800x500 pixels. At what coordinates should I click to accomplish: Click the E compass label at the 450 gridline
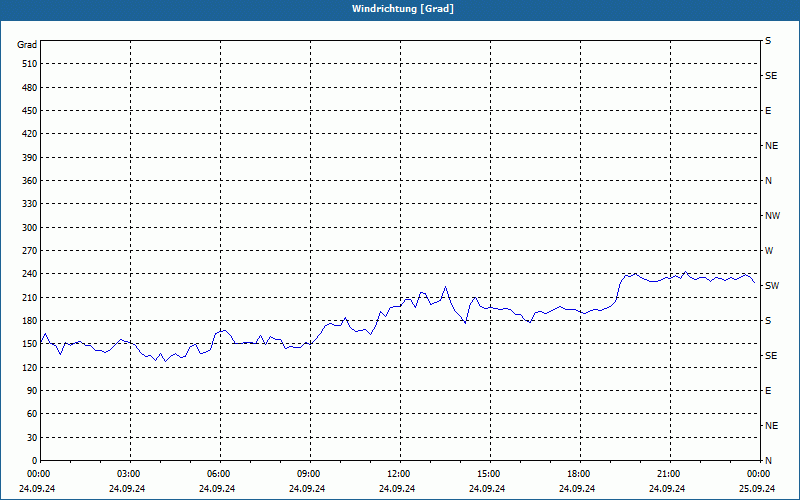pos(768,111)
